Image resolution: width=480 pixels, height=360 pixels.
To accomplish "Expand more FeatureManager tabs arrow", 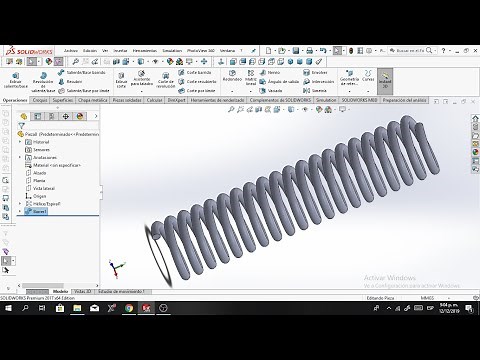I will coord(96,116).
